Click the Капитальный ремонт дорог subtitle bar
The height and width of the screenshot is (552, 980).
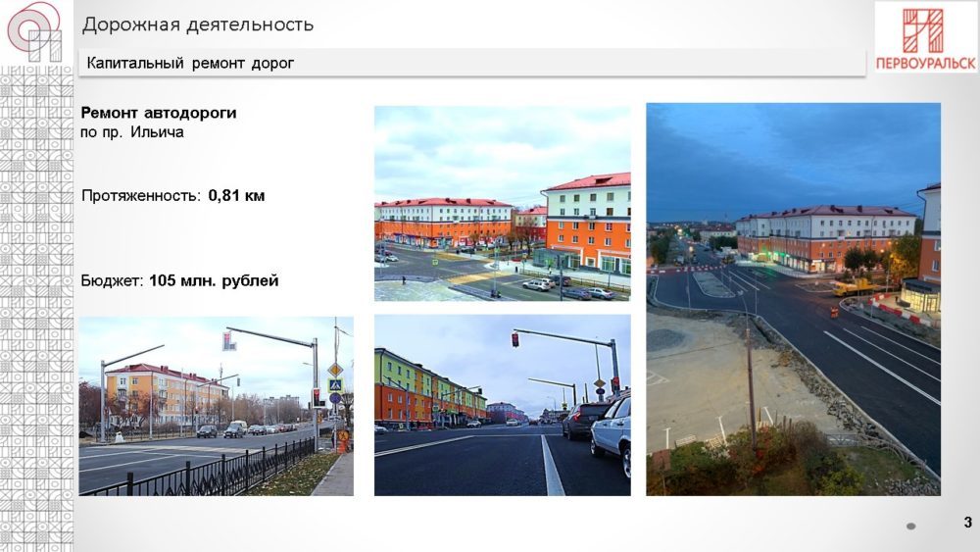coord(191,64)
